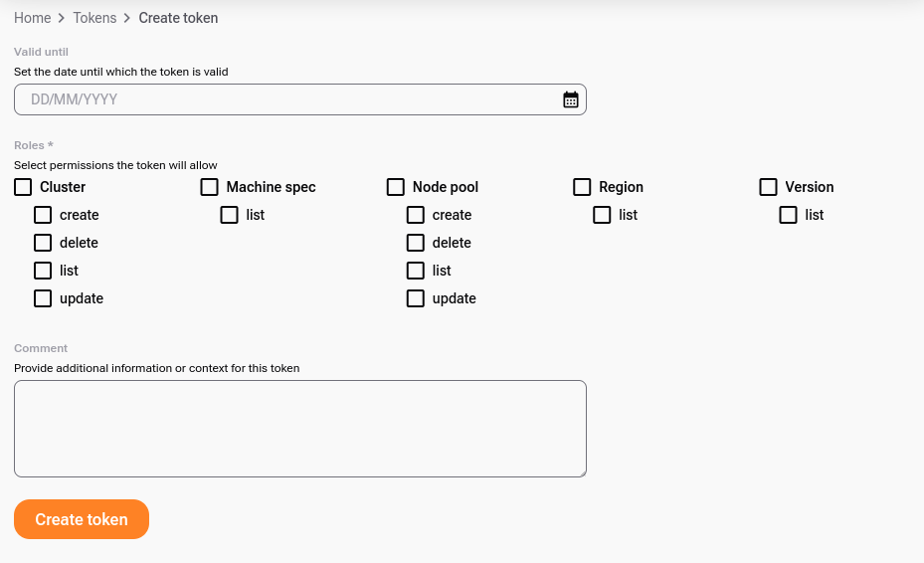Viewport: 924px width, 563px height.
Task: Click the Valid until date field
Action: (288, 99)
